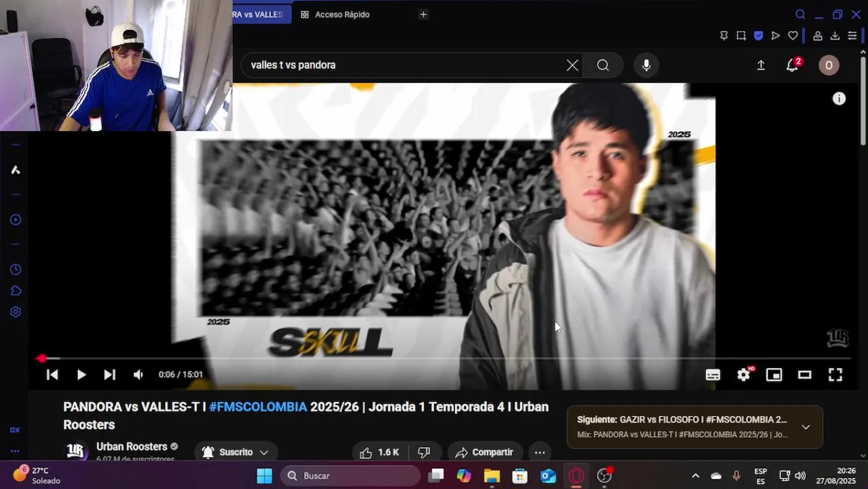This screenshot has width=868, height=489.
Task: Open Opera settings from sidebar gear
Action: coord(16,312)
